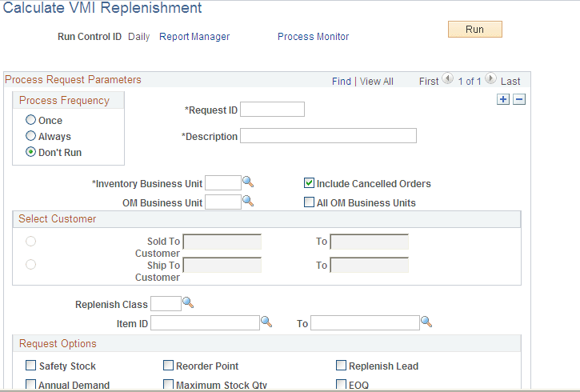Open lookup for Item ID To field
Viewport: 580px width, 392px height.
(x=426, y=322)
